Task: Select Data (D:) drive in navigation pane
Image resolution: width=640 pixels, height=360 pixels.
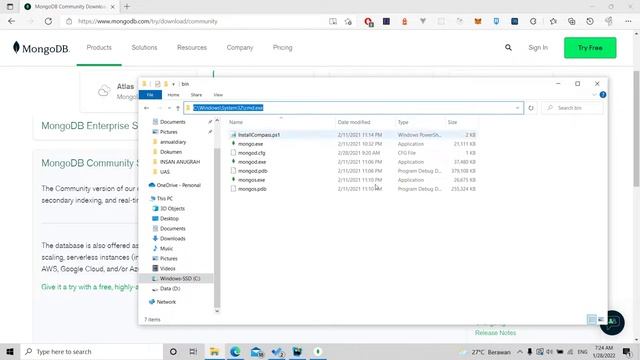Action: click(x=170, y=289)
